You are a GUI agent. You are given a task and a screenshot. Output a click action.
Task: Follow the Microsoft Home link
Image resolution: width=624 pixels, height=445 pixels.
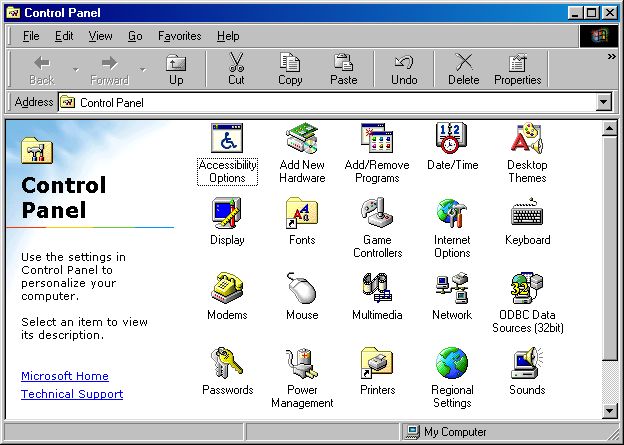[65, 376]
